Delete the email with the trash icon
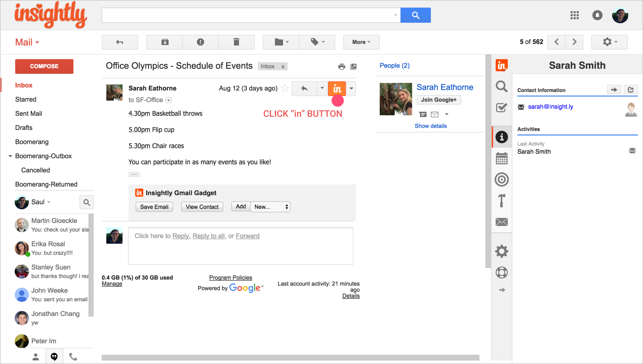The width and height of the screenshot is (643, 364). click(x=236, y=42)
